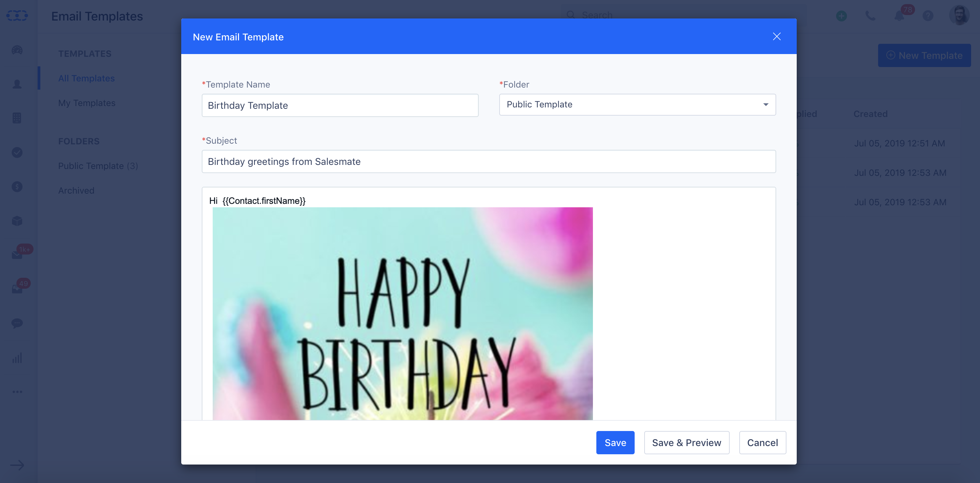
Task: Open the deals dollar icon in sidebar
Action: click(x=17, y=186)
